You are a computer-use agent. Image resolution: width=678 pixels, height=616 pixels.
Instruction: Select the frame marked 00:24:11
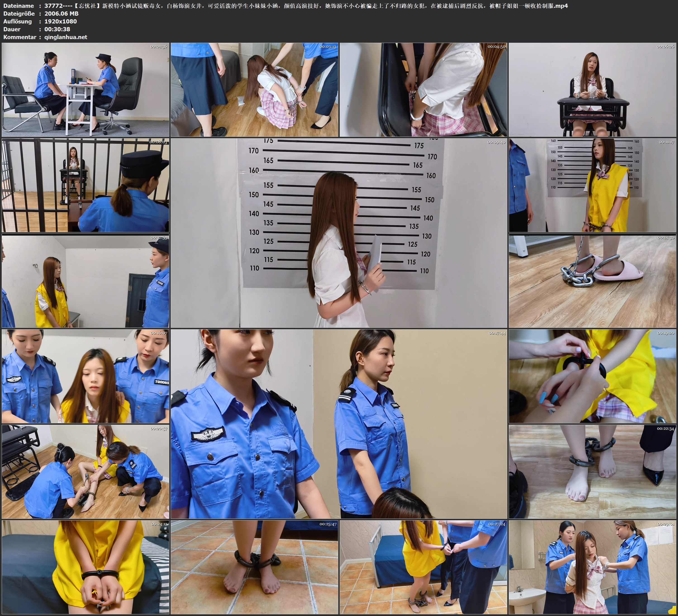85,567
